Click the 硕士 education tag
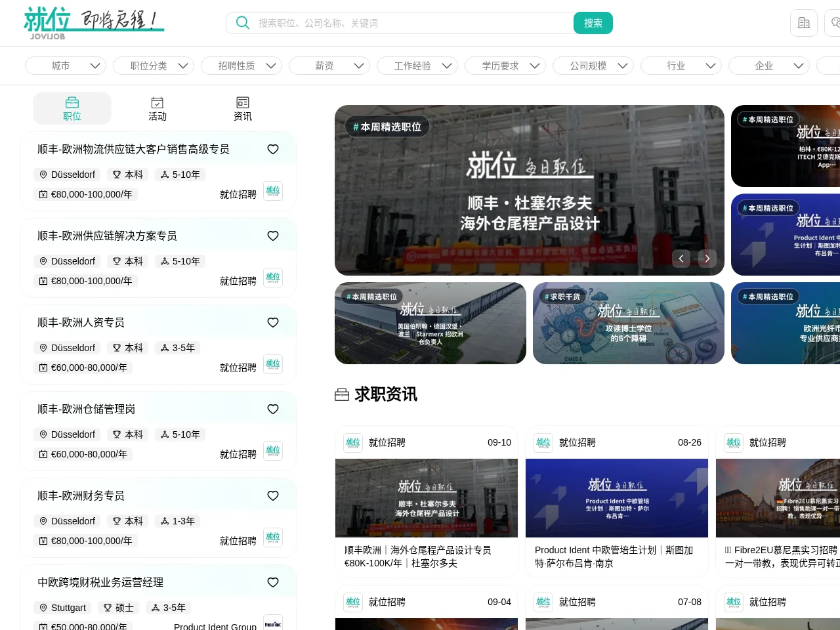This screenshot has height=630, width=840. click(119, 608)
